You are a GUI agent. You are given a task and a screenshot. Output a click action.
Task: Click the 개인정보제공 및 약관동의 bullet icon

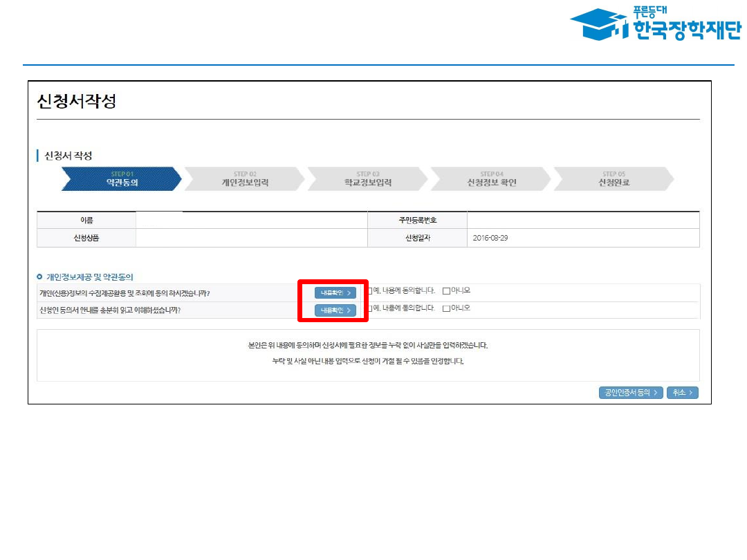[x=40, y=277]
